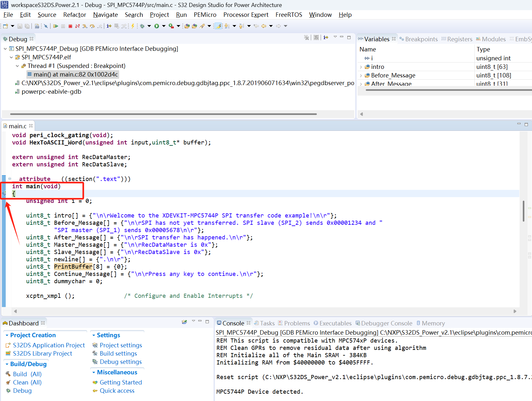532x401 pixels.
Task: Click the Search (flashlight) toolbar icon
Action: pos(202,26)
